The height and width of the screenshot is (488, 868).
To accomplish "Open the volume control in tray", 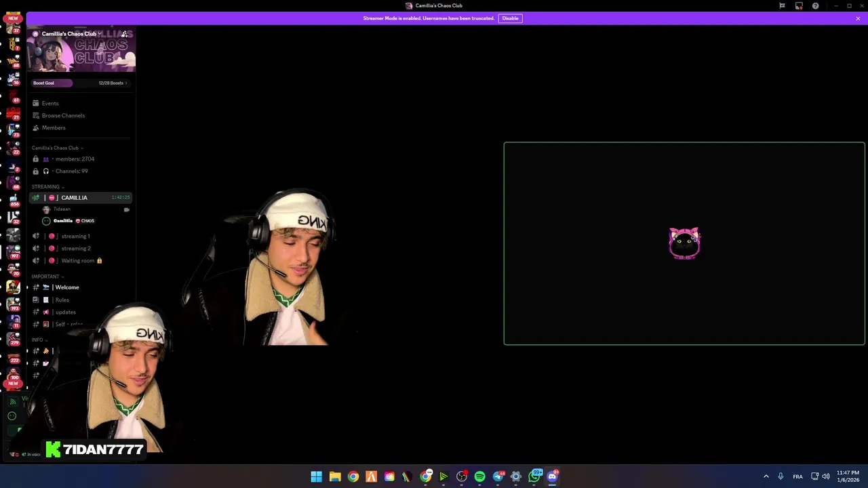I will pyautogui.click(x=826, y=476).
